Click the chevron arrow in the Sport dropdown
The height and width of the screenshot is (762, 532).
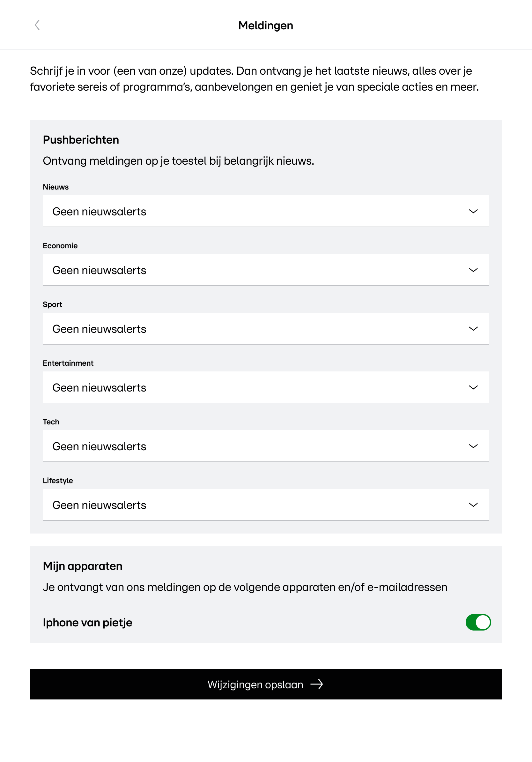coord(473,329)
